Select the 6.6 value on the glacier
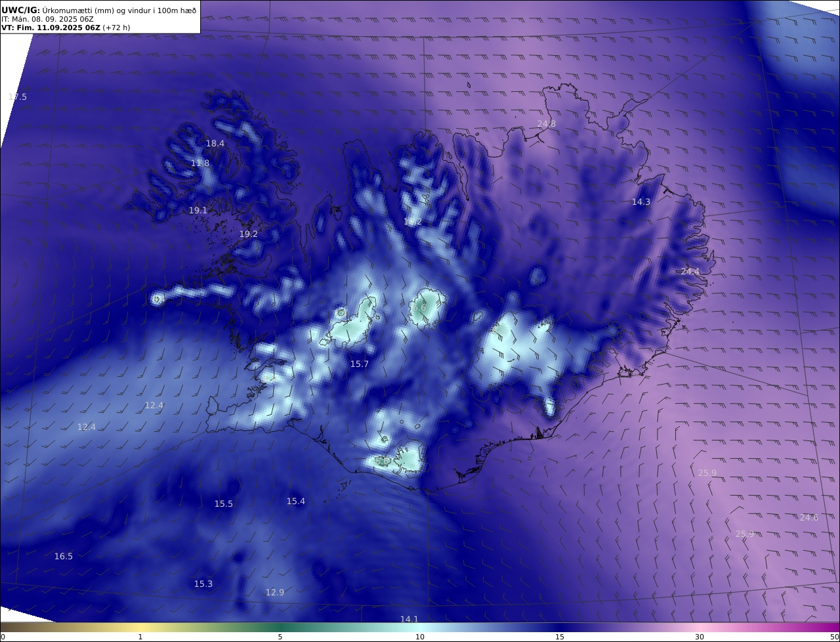840x642 pixels. tap(420, 307)
